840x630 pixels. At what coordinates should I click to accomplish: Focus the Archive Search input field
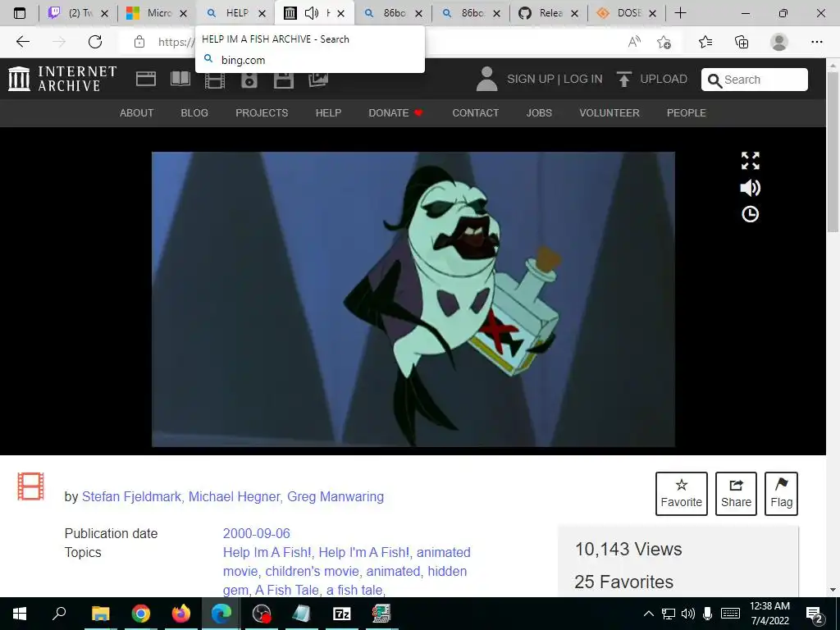click(x=755, y=80)
